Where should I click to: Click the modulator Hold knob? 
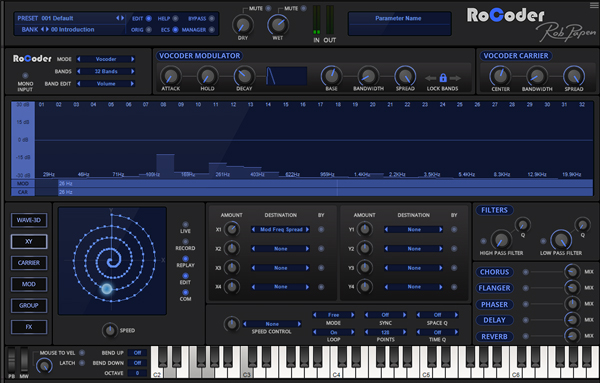207,76
